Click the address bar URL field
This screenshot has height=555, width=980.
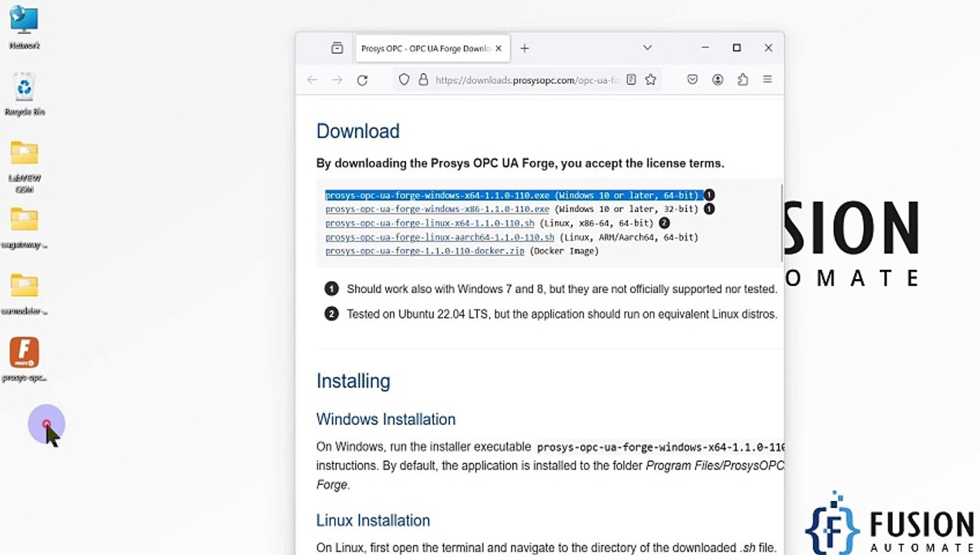coord(527,79)
